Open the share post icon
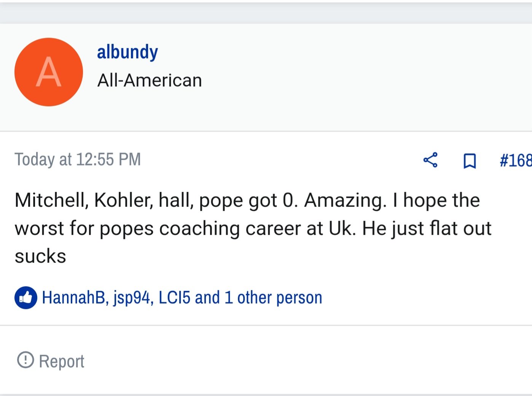This screenshot has height=396, width=532. click(x=430, y=160)
